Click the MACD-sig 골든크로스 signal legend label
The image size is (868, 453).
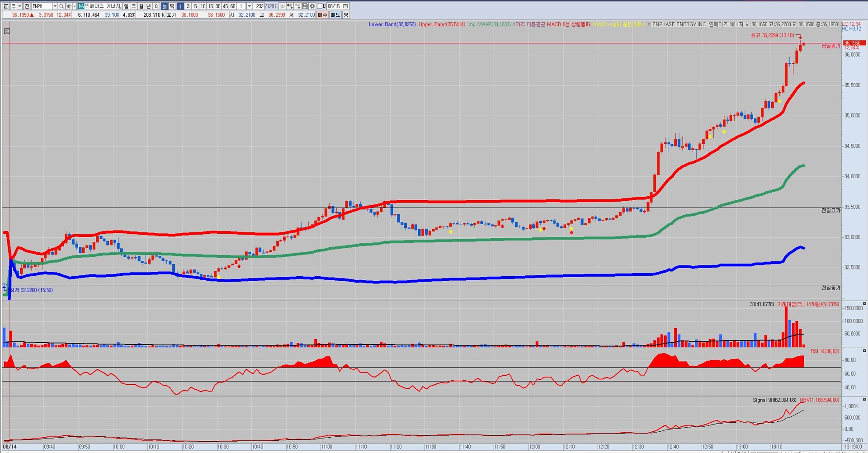coord(619,24)
